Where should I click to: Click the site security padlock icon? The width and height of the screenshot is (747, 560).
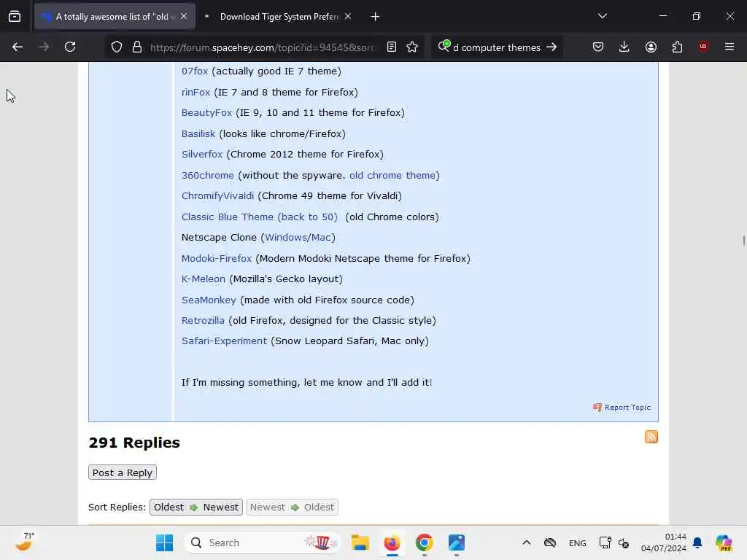coord(137,47)
